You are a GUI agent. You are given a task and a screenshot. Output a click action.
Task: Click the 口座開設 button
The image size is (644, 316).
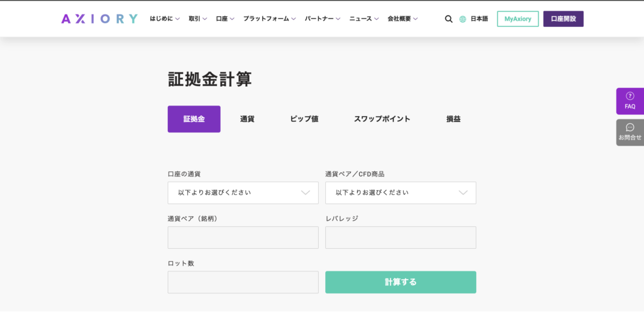point(563,19)
